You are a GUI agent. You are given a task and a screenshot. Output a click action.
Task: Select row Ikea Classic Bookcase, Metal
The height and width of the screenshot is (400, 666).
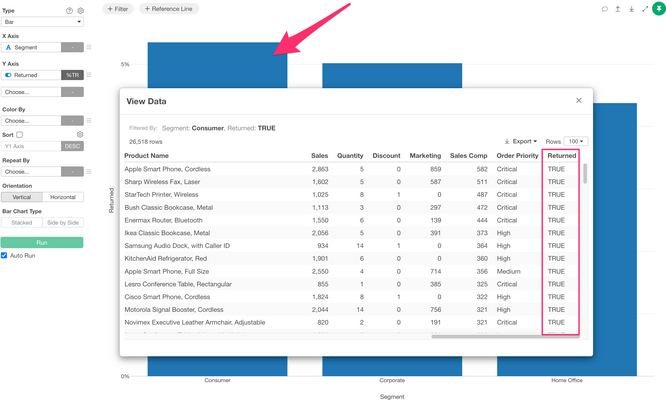tap(352, 233)
